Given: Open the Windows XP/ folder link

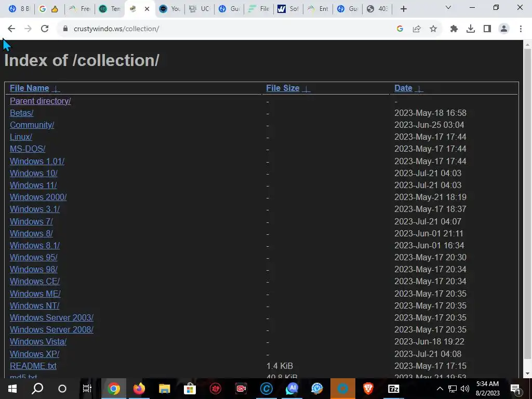Looking at the screenshot, I should click(35, 354).
